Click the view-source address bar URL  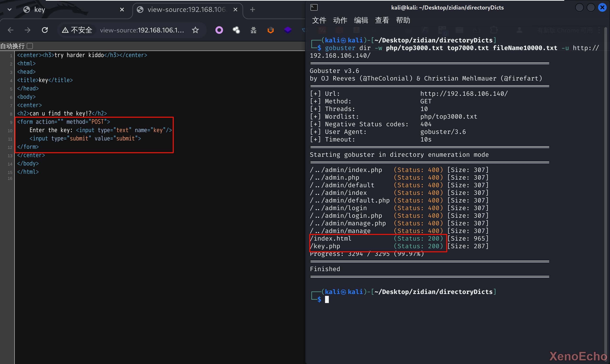[x=142, y=30]
